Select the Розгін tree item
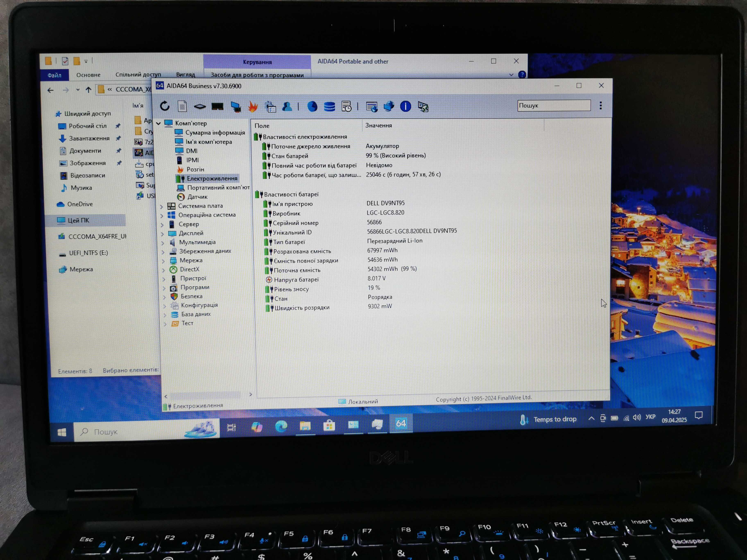747x560 pixels. pos(195,169)
